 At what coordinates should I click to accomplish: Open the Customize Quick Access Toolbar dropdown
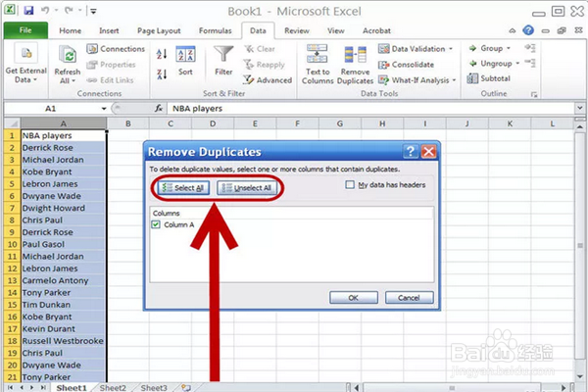point(93,11)
